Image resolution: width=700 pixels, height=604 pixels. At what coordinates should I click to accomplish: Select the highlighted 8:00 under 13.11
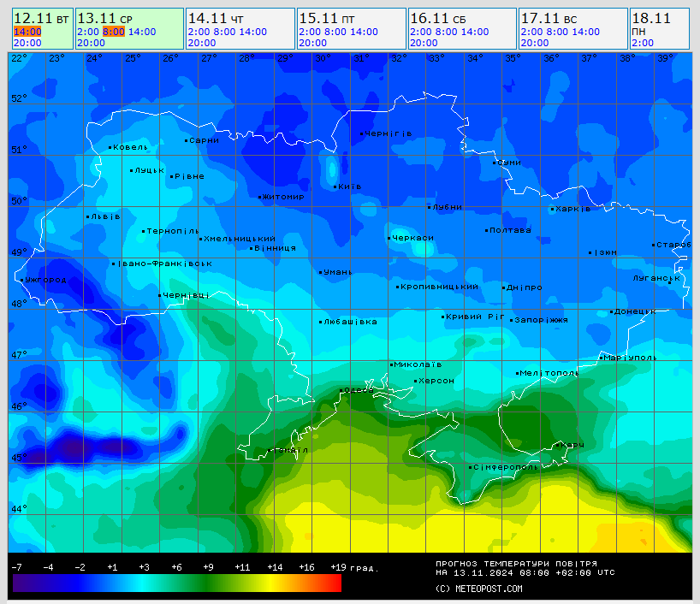[x=113, y=32]
